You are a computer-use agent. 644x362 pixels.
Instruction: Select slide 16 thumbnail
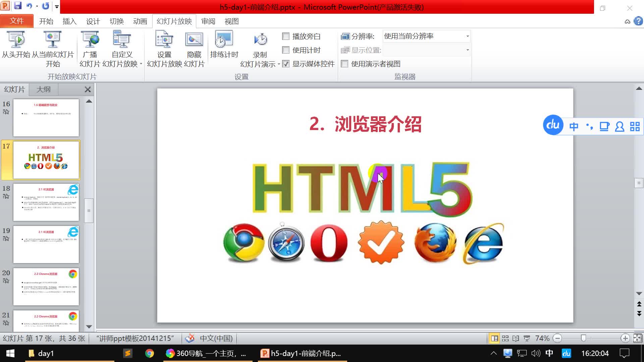[x=46, y=118]
